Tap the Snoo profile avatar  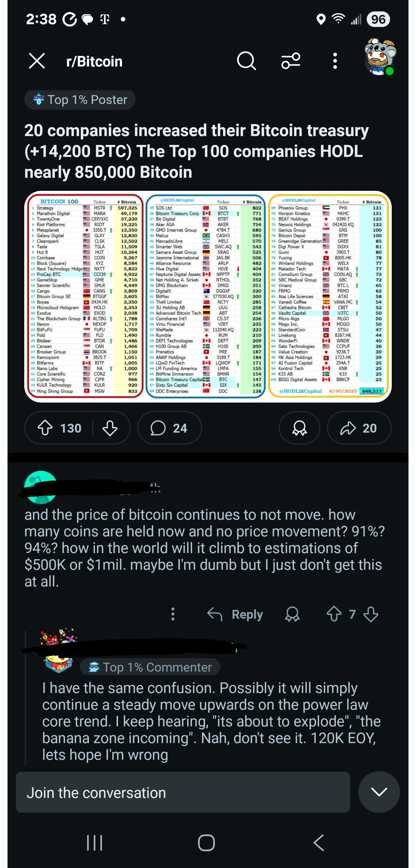pyautogui.click(x=380, y=57)
